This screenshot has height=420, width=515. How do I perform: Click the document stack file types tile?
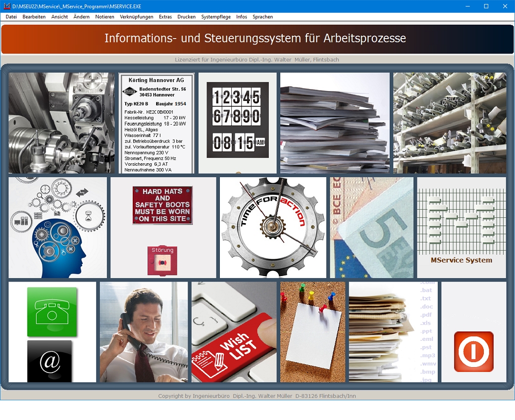click(x=394, y=332)
